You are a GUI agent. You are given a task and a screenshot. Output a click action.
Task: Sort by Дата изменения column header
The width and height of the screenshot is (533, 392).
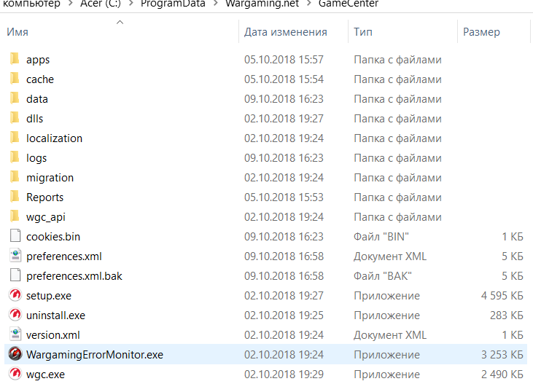tap(285, 32)
